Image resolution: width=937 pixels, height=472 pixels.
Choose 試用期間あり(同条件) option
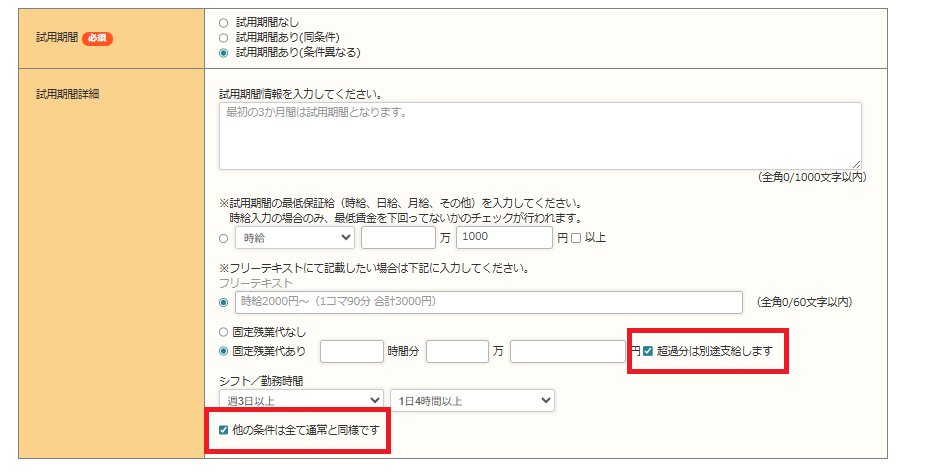(x=223, y=37)
